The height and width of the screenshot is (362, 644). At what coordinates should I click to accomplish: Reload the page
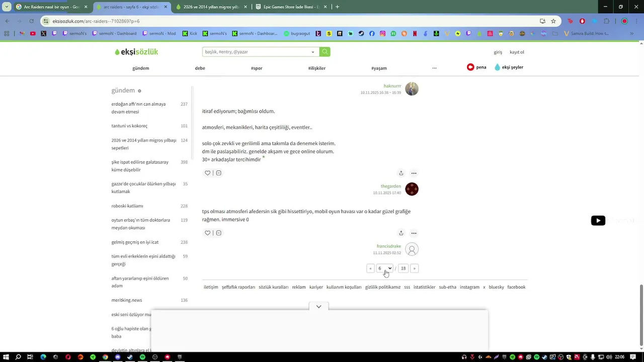[31, 21]
